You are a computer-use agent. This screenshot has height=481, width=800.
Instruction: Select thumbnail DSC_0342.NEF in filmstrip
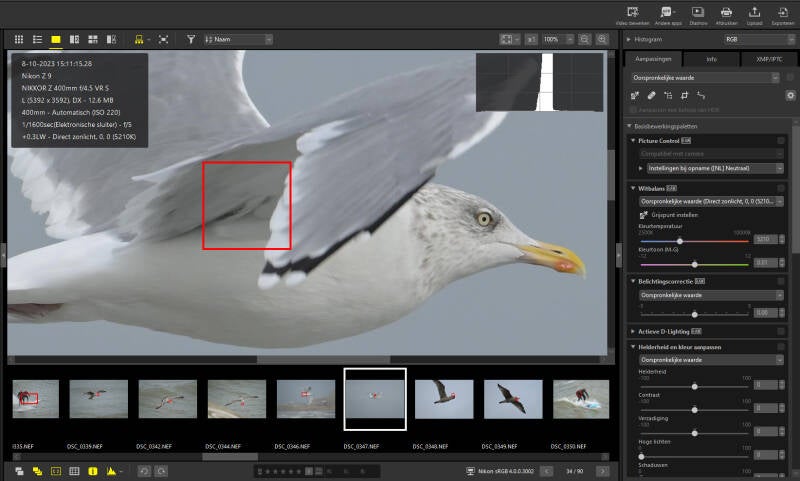168,399
